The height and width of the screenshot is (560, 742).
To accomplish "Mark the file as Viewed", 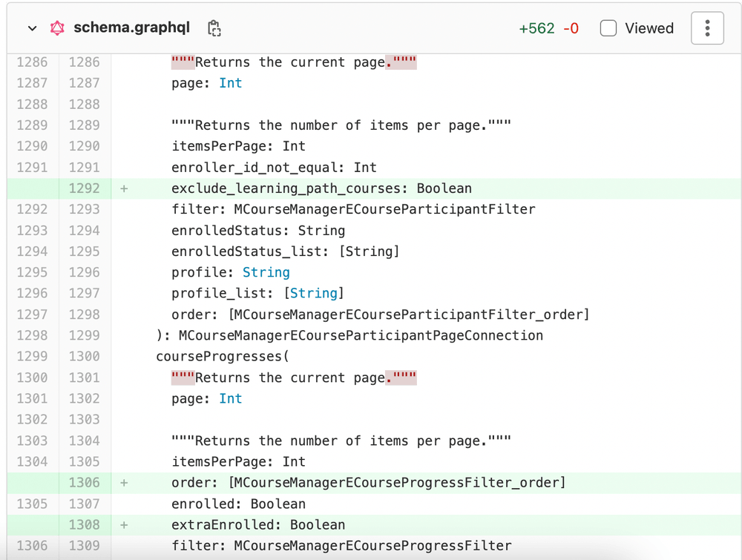I will [608, 28].
